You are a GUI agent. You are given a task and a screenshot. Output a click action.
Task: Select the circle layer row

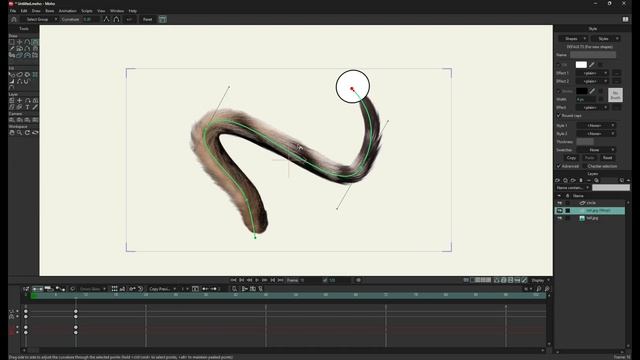point(590,203)
